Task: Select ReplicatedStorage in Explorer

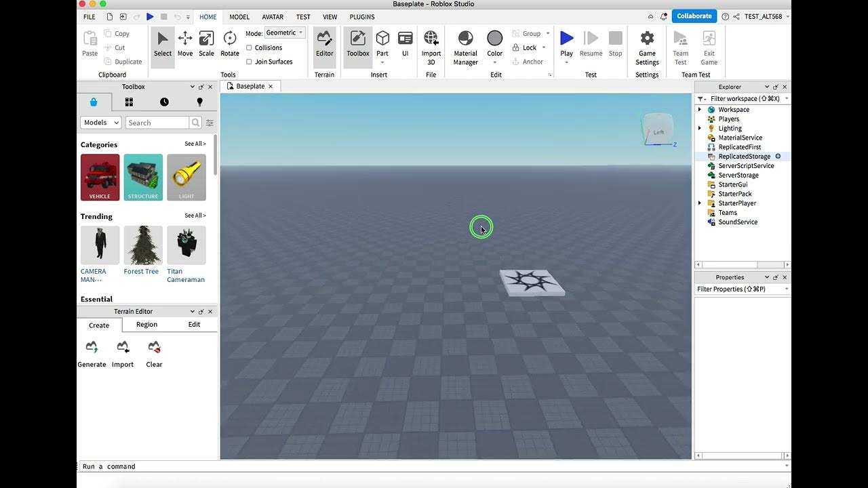Action: (x=744, y=157)
